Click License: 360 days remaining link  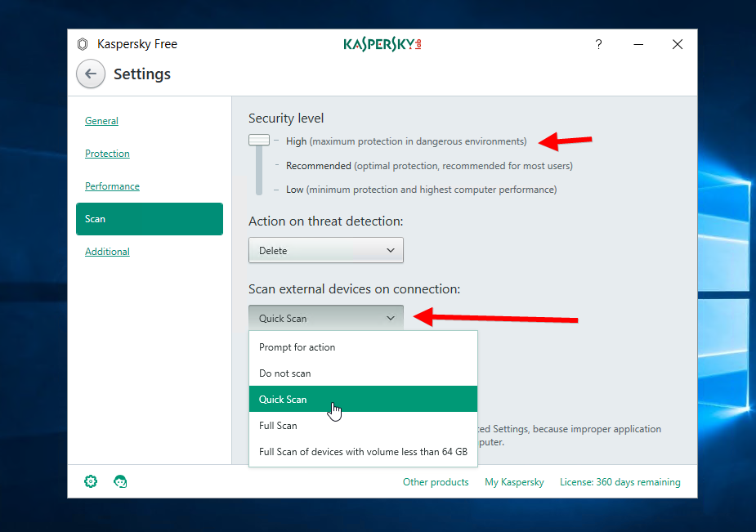tap(620, 482)
